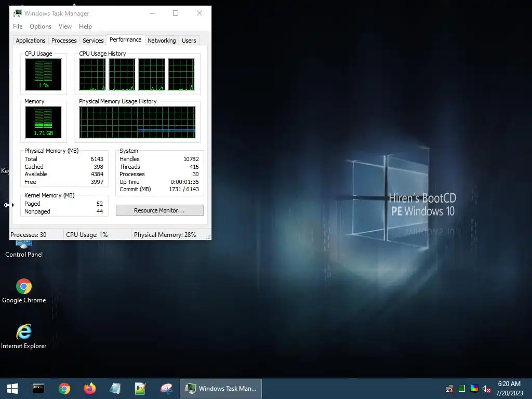Open the green notepad with pencil icon

(140, 389)
